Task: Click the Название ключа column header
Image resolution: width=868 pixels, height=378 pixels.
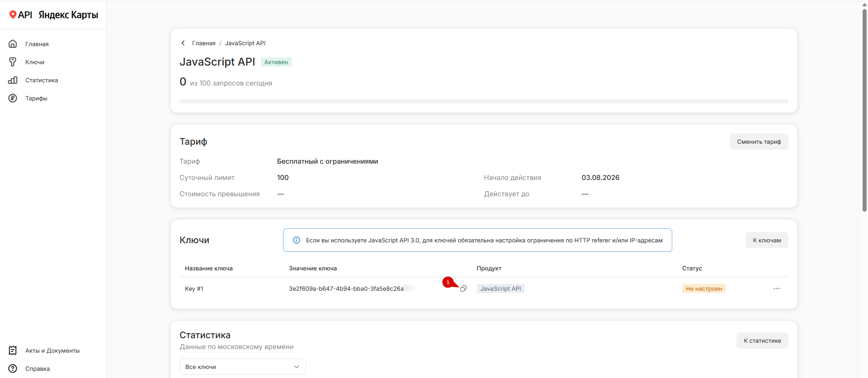Action: (209, 268)
